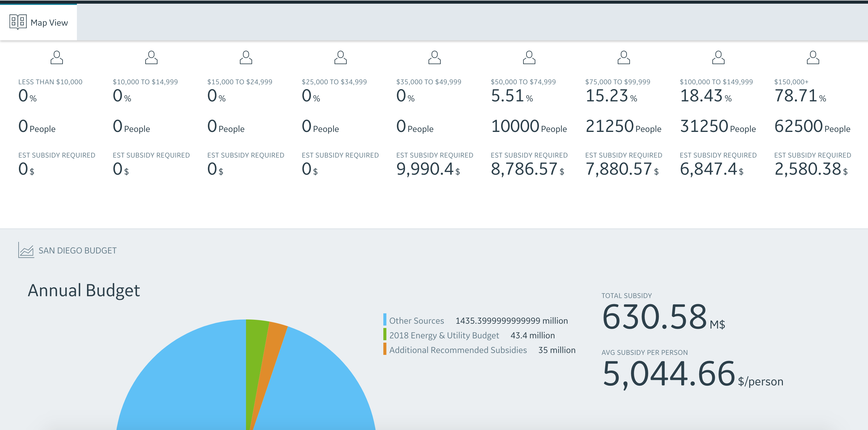Select Additional Recommended Subsidies legend label
The image size is (868, 430).
click(x=458, y=350)
